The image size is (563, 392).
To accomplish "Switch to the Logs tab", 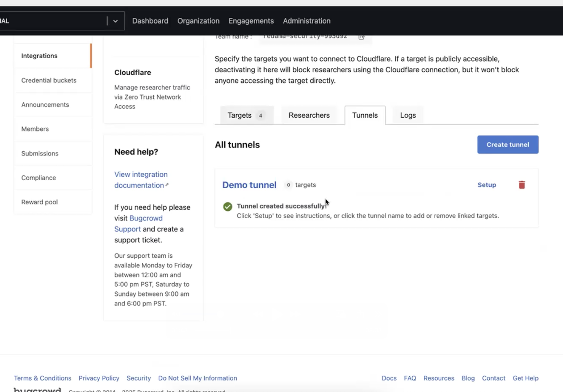I will click(408, 115).
